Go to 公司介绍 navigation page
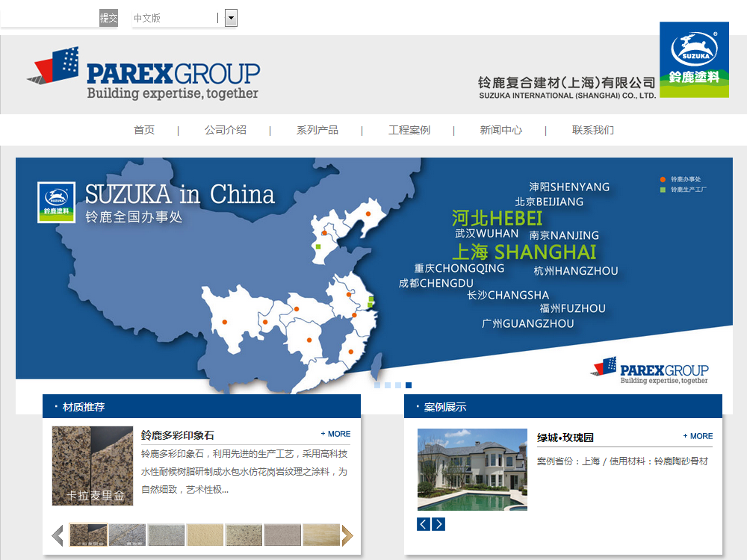The image size is (747, 560). click(x=225, y=130)
